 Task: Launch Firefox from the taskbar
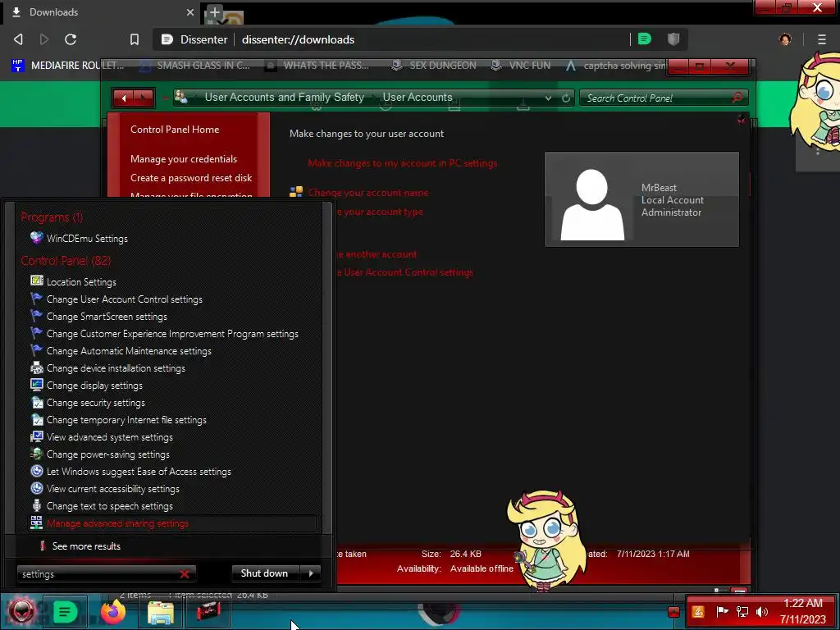point(113,612)
